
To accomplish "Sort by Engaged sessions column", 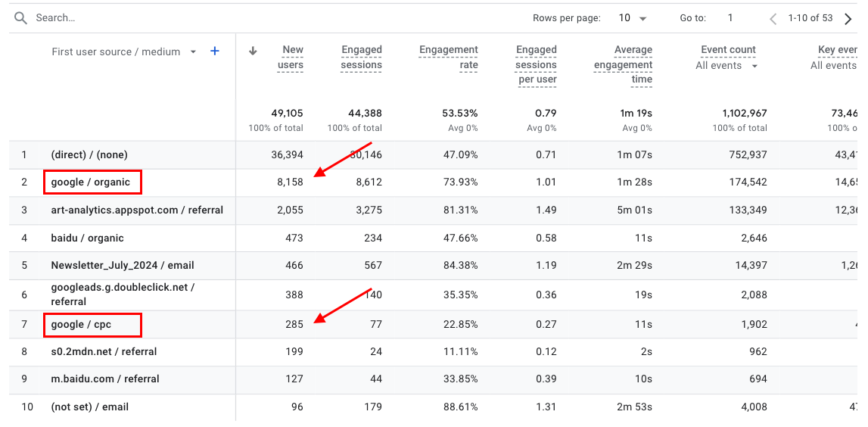I will [361, 58].
